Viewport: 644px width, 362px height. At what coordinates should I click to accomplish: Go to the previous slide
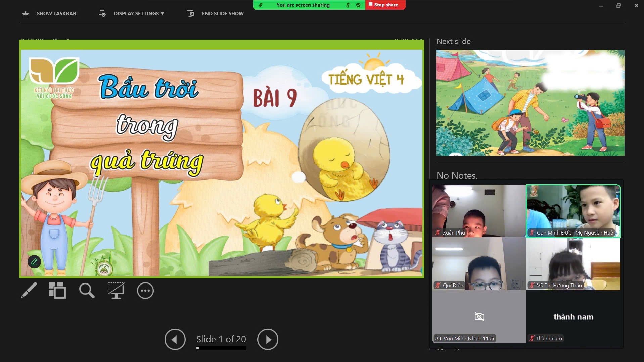pyautogui.click(x=175, y=339)
